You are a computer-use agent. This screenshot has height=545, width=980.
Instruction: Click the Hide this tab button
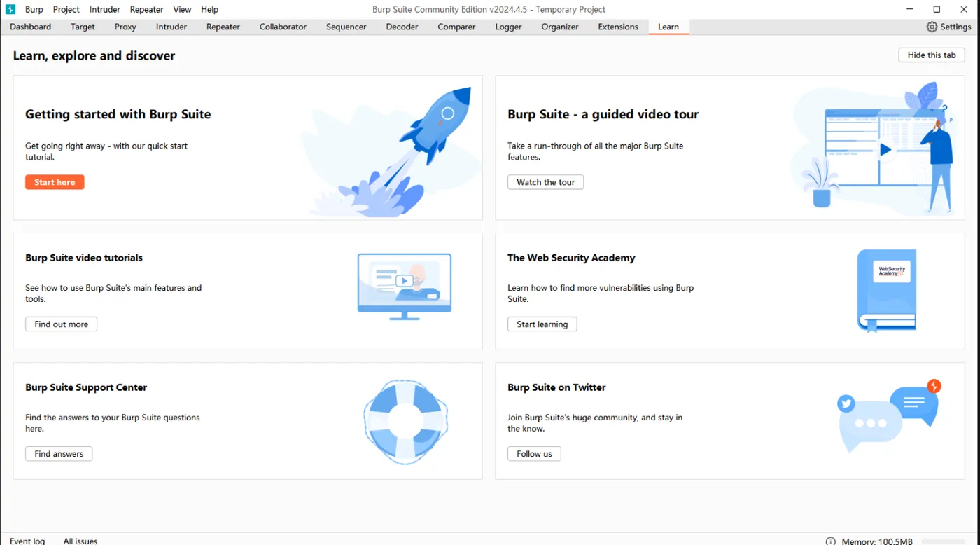(x=932, y=55)
